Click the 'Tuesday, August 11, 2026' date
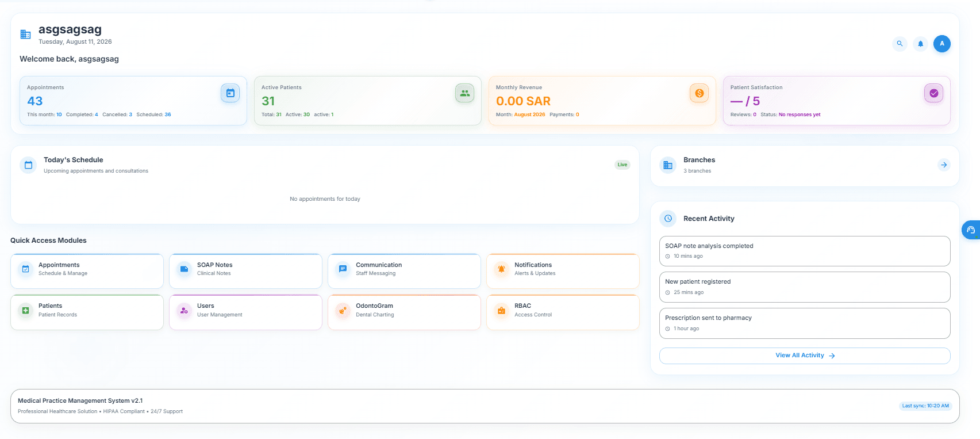Screen dimensions: 980x439 click(75, 41)
